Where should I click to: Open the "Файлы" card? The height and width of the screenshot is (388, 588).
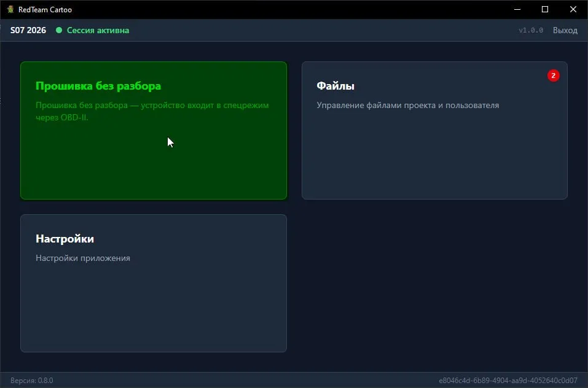click(434, 130)
